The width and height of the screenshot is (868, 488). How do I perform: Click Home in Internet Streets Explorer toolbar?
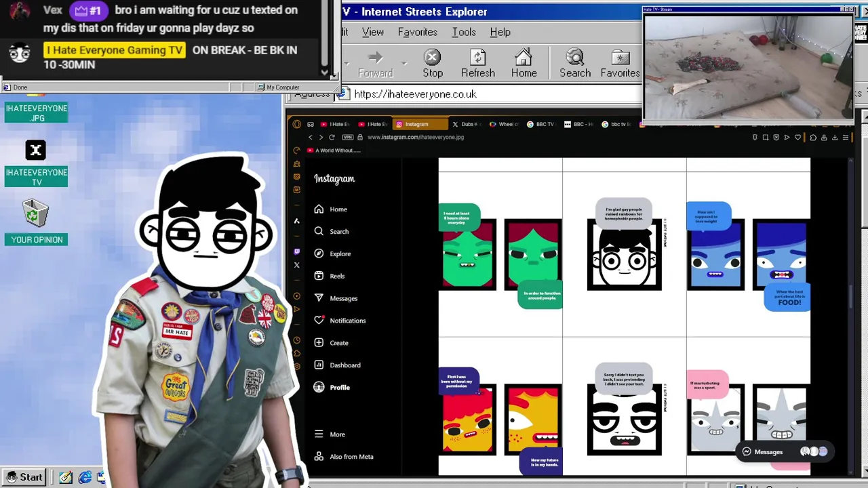524,64
